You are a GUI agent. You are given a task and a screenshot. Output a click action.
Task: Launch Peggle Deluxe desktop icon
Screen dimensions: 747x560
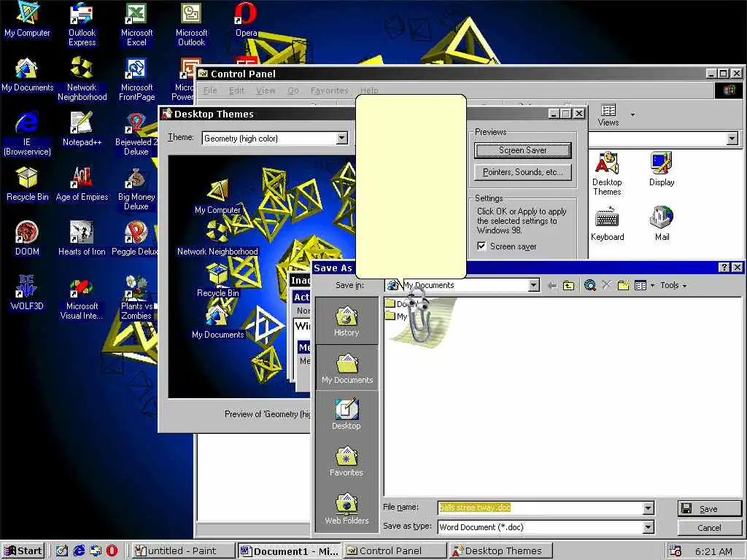coord(135,238)
